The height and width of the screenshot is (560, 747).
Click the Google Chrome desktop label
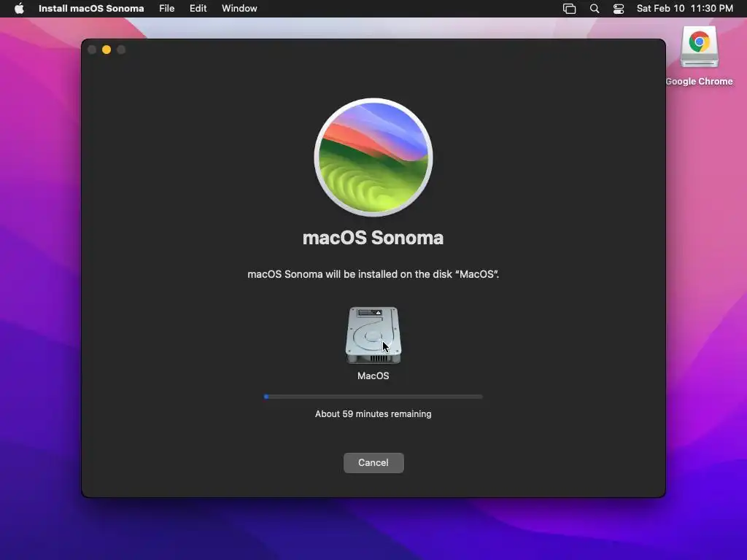tap(699, 82)
